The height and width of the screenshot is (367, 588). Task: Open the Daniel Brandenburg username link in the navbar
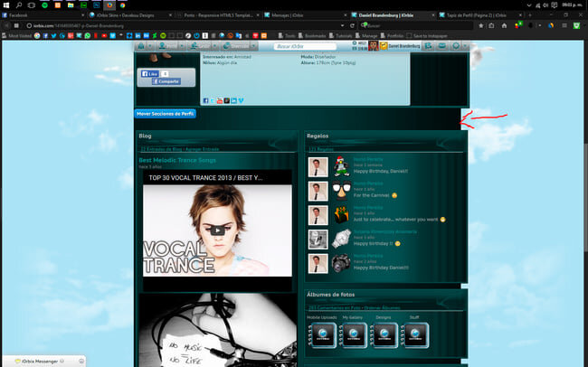click(404, 46)
